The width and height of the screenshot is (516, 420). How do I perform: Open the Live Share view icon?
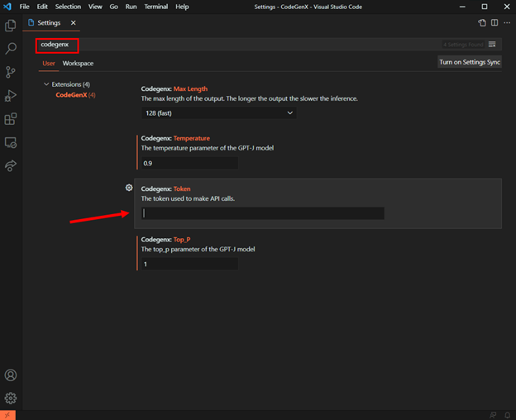(x=11, y=165)
